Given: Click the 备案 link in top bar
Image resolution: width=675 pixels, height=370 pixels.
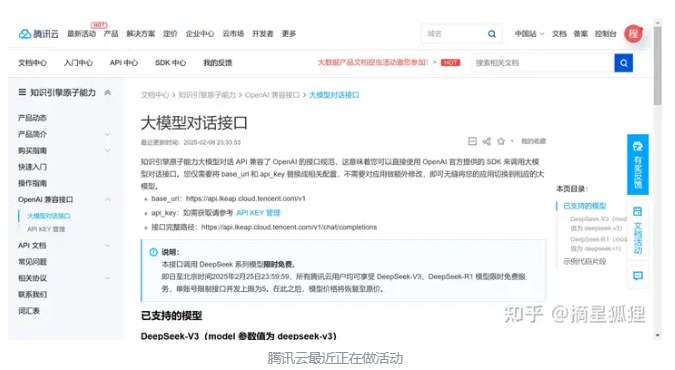Looking at the screenshot, I should click(x=581, y=34).
